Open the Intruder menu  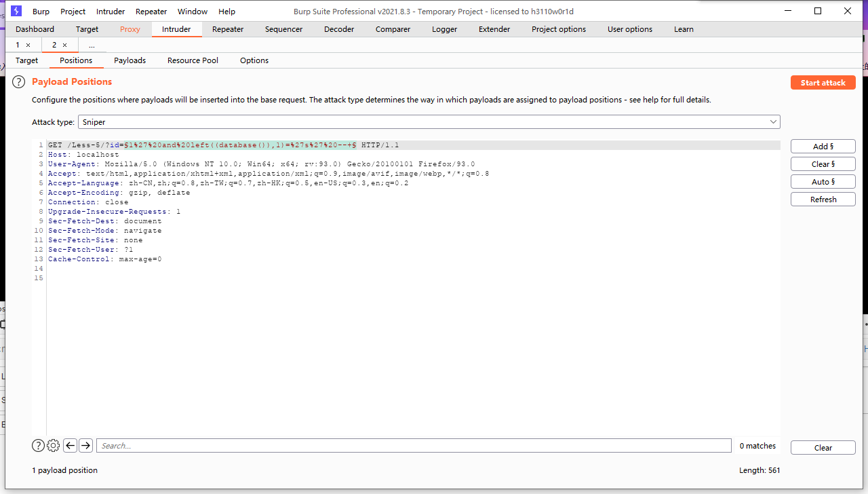click(x=111, y=12)
